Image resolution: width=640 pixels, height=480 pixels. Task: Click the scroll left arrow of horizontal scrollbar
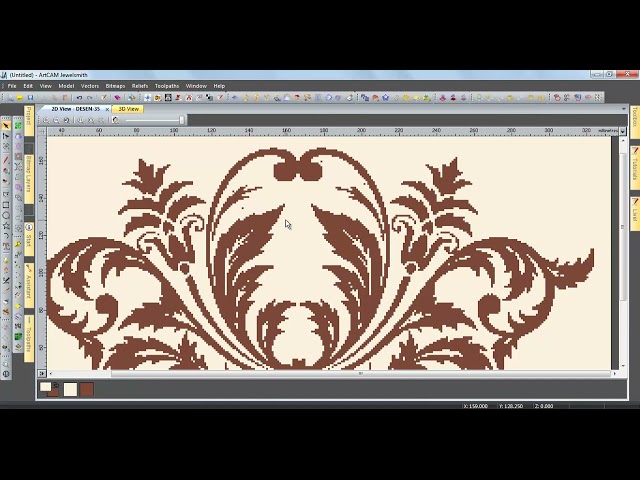(51, 373)
